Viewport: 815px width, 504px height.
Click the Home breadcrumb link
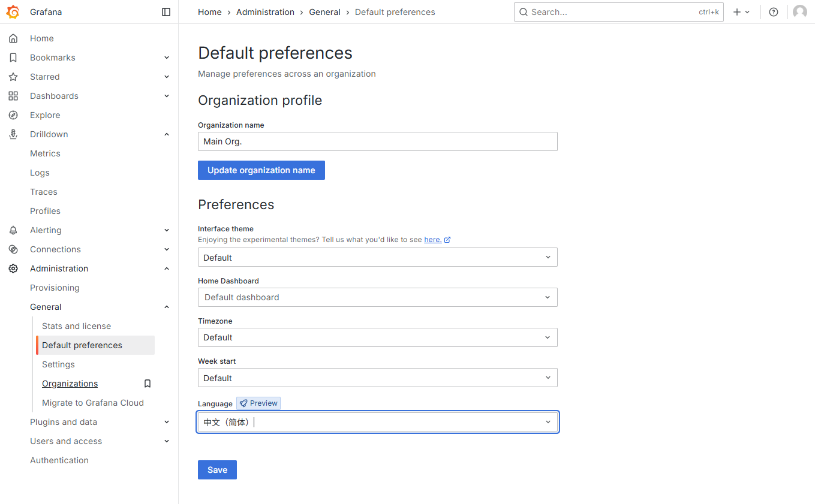coord(210,12)
